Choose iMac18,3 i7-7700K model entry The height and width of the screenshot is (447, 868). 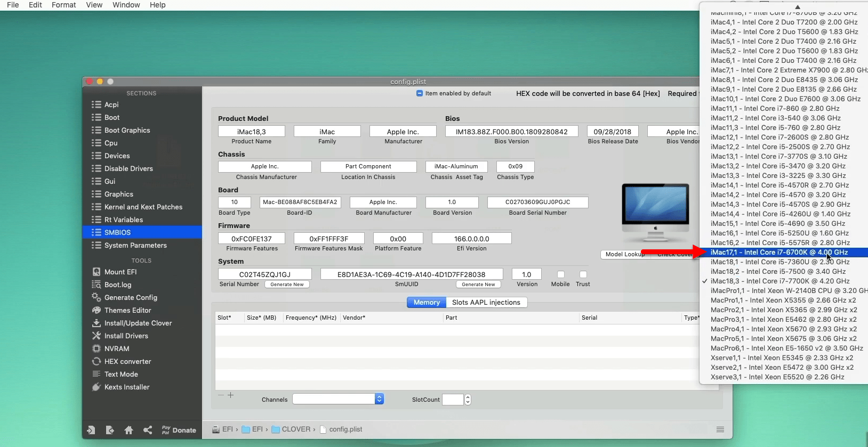[x=784, y=281]
